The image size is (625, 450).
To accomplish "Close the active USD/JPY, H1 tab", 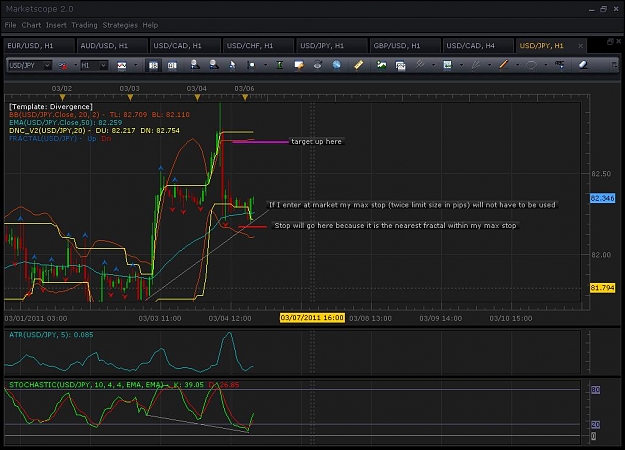I will (x=580, y=46).
